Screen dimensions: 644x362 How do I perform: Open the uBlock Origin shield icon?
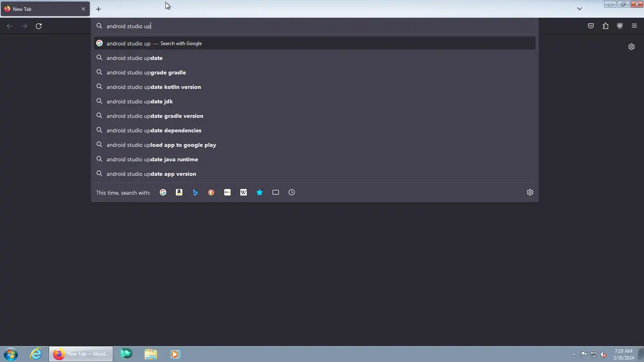[x=620, y=26]
